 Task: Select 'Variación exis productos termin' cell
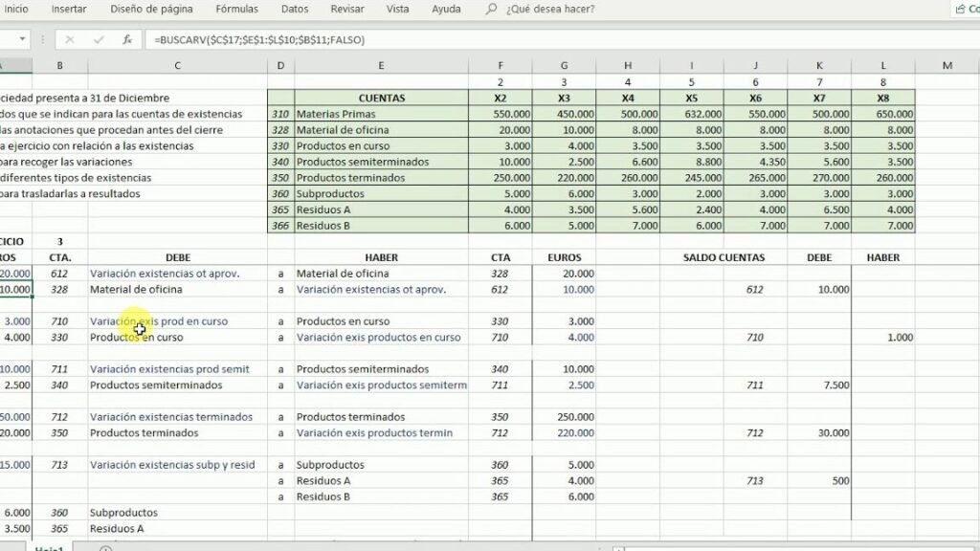381,433
